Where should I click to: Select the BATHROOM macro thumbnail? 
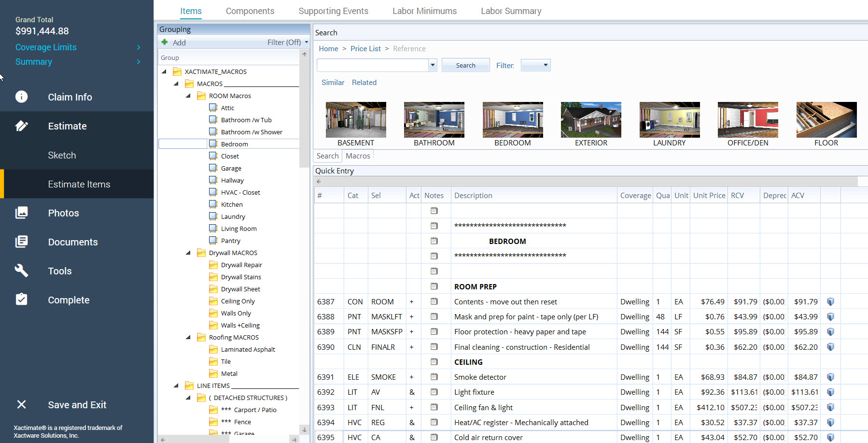click(434, 120)
